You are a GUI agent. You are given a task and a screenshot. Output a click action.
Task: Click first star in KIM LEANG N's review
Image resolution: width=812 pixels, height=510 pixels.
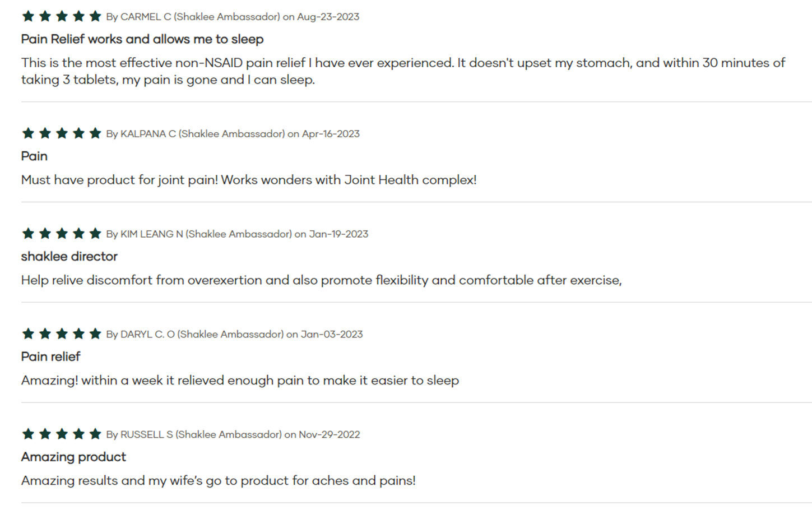click(x=28, y=234)
